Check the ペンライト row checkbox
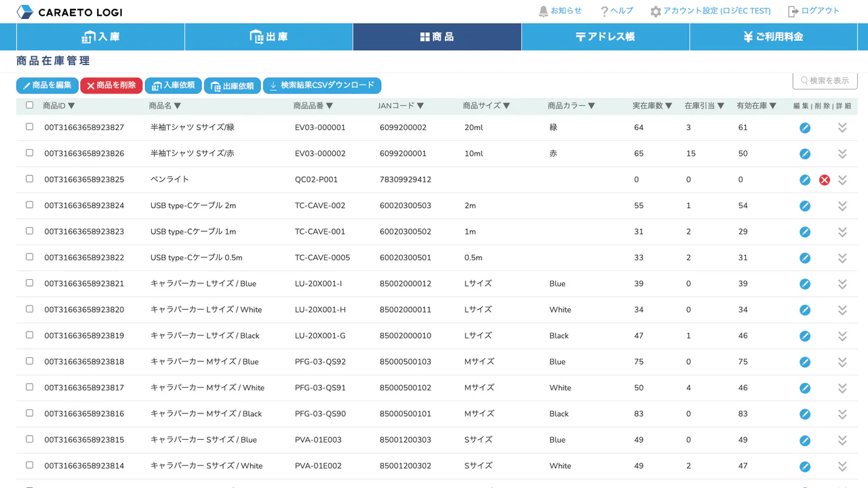 click(29, 179)
